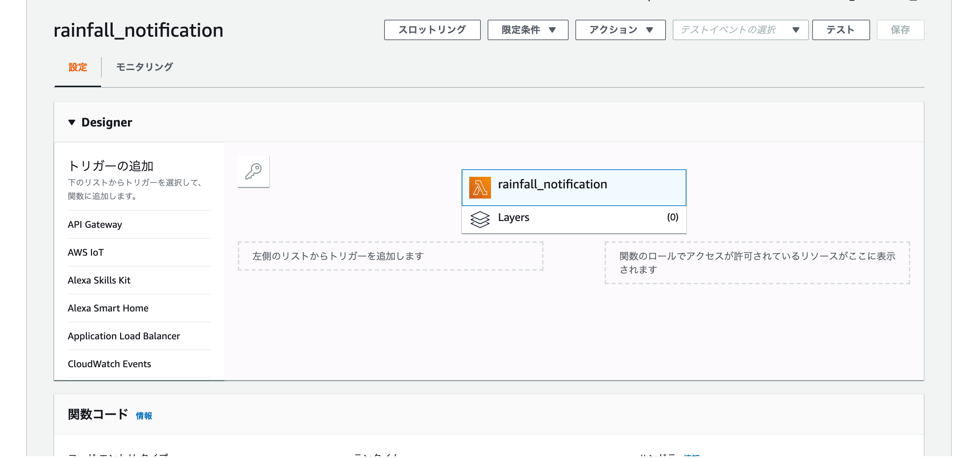Select the Layers (0) row

(x=574, y=219)
